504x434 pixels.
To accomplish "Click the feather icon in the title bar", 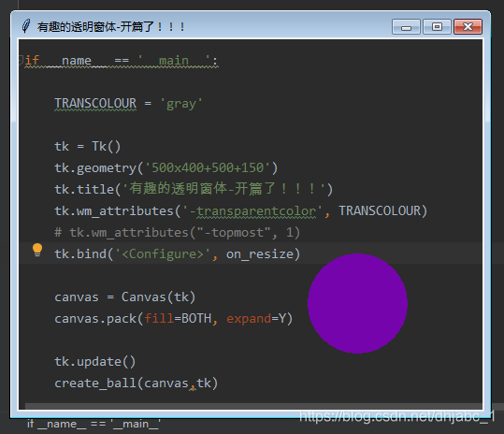I will (x=26, y=26).
